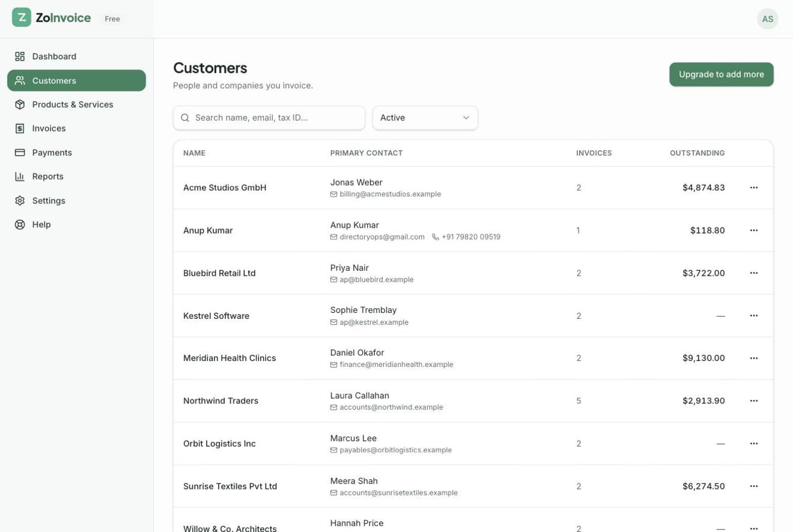Open row actions for Kestrel Software
793x532 pixels.
pyautogui.click(x=754, y=315)
